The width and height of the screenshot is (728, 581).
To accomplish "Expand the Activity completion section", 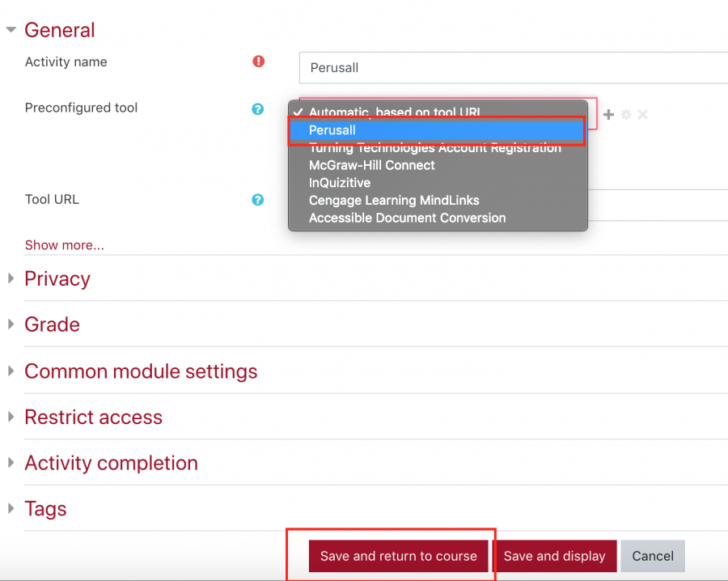I will [11, 463].
